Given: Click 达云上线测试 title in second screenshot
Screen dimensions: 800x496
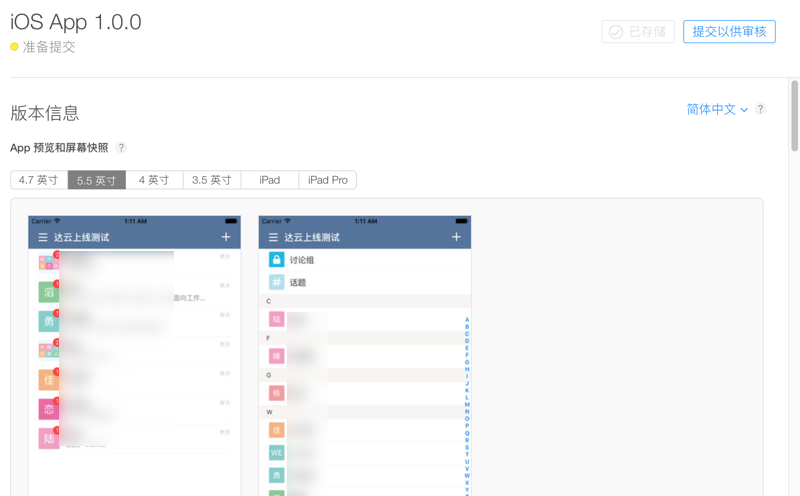Looking at the screenshot, I should click(x=312, y=237).
